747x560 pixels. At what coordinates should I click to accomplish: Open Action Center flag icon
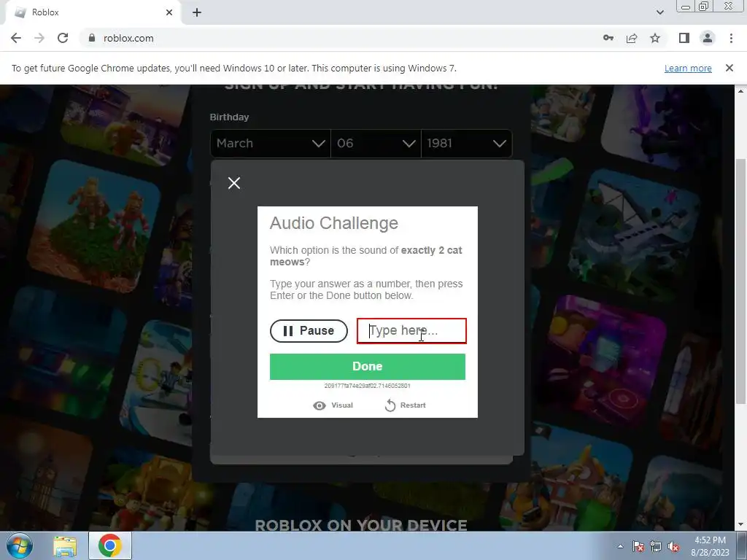pos(638,546)
